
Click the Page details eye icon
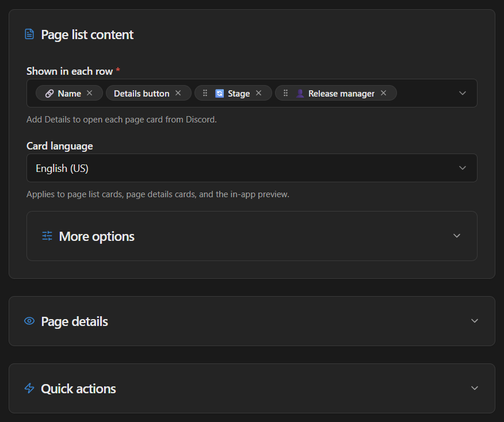29,321
